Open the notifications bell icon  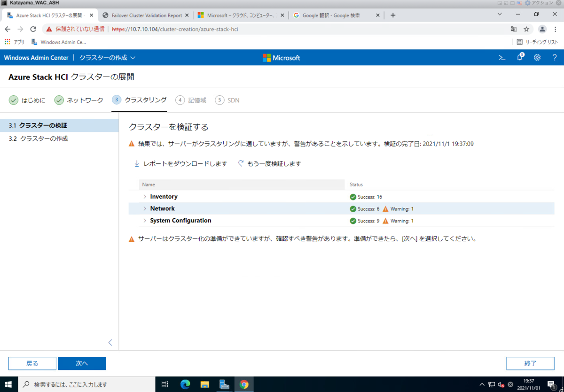520,58
